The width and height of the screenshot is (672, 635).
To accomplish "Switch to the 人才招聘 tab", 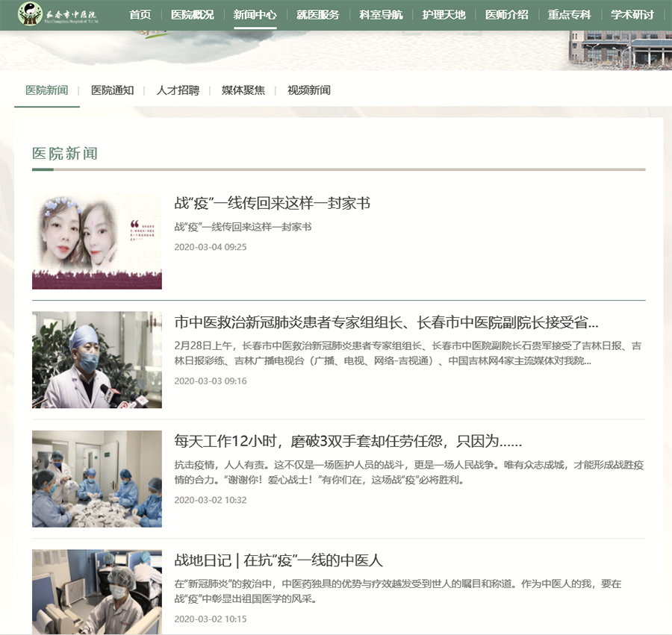I will tap(178, 90).
